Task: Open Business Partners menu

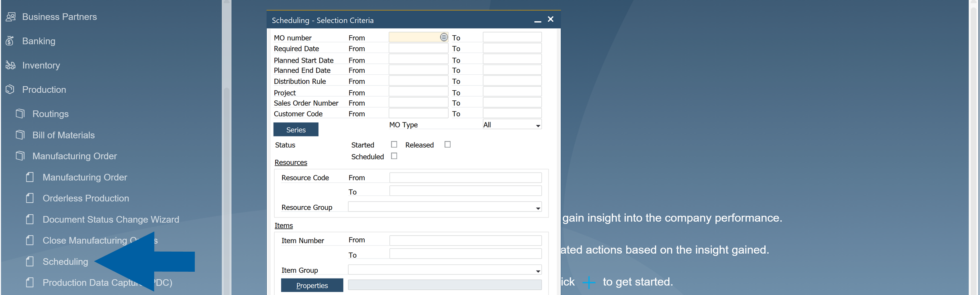Action: click(x=59, y=17)
